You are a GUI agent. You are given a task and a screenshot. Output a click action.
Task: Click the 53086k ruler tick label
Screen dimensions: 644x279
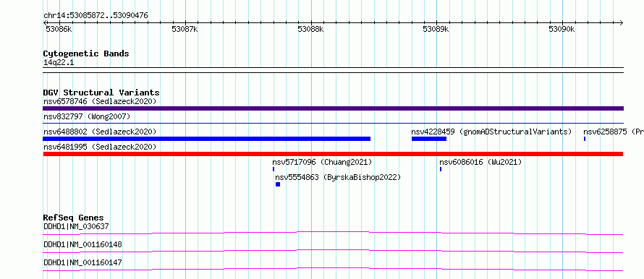coord(59,29)
